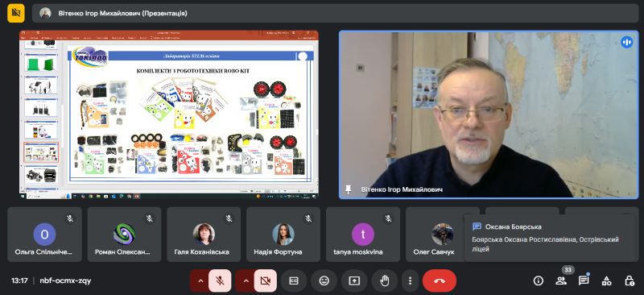Click the Вітенко Ігор Михайлович (Презентація) title
The width and height of the screenshot is (644, 295).
(x=123, y=13)
